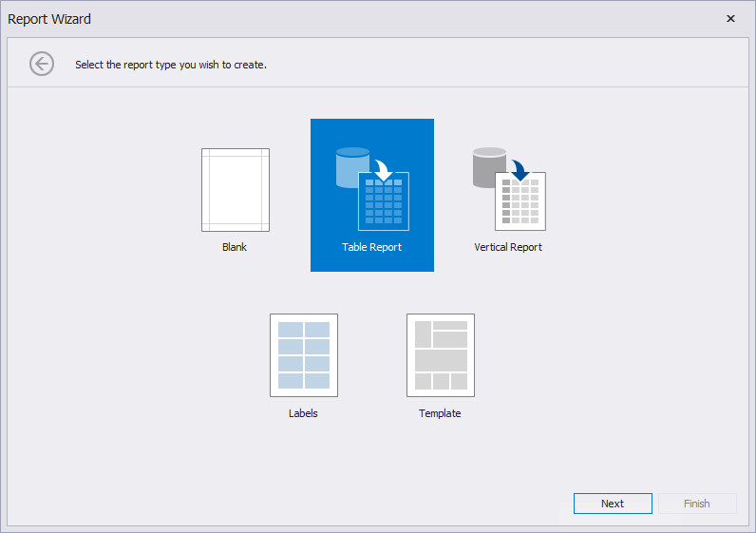Close the Report Wizard dialog
756x533 pixels.
tap(730, 19)
